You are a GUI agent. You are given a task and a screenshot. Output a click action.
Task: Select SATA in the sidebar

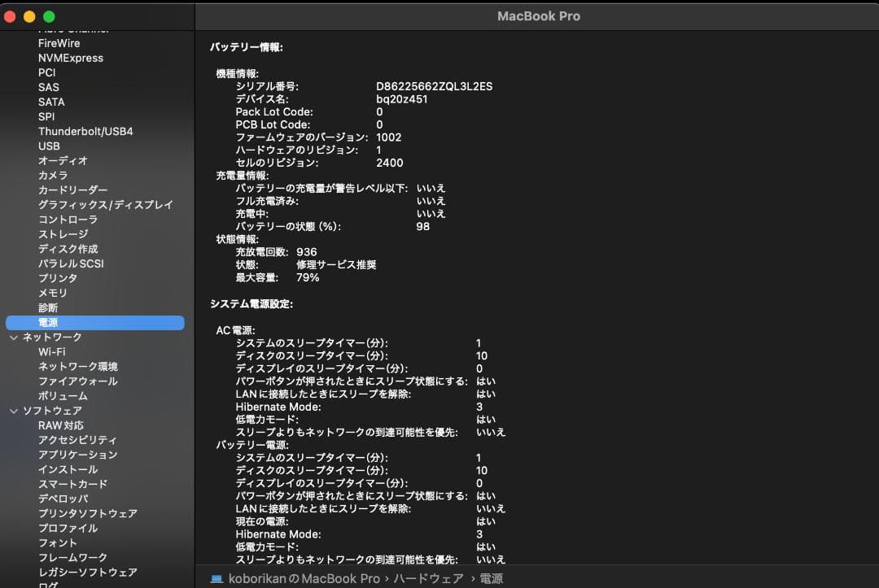click(51, 102)
